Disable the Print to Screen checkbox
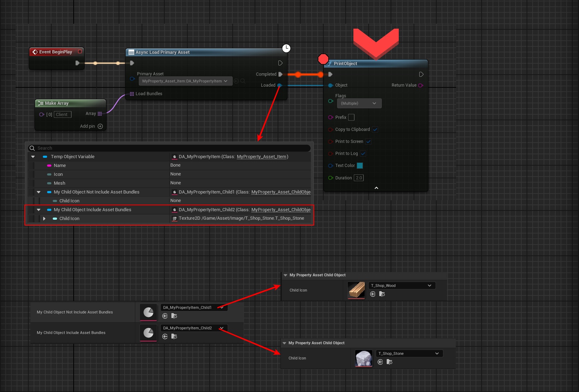This screenshot has height=392, width=579. (368, 142)
